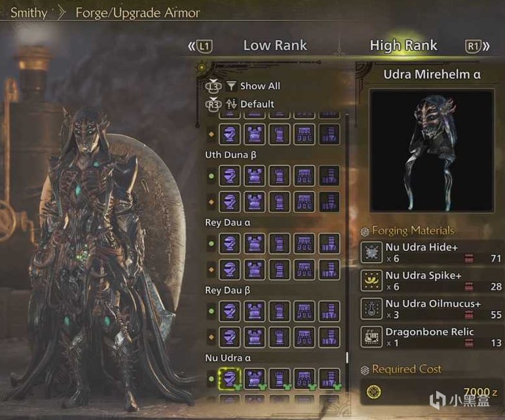The image size is (505, 420).
Task: Select the green marker on Uth Duna β row
Action: [x=212, y=176]
